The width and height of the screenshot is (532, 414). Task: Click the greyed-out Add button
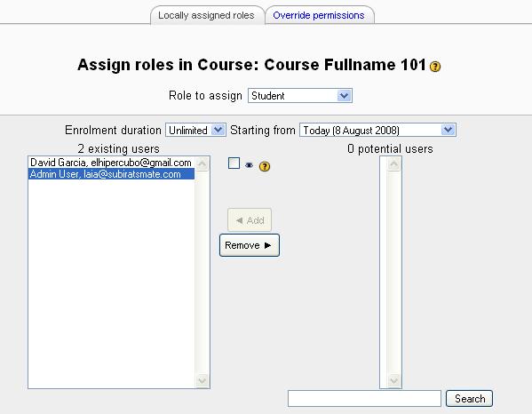pos(250,220)
